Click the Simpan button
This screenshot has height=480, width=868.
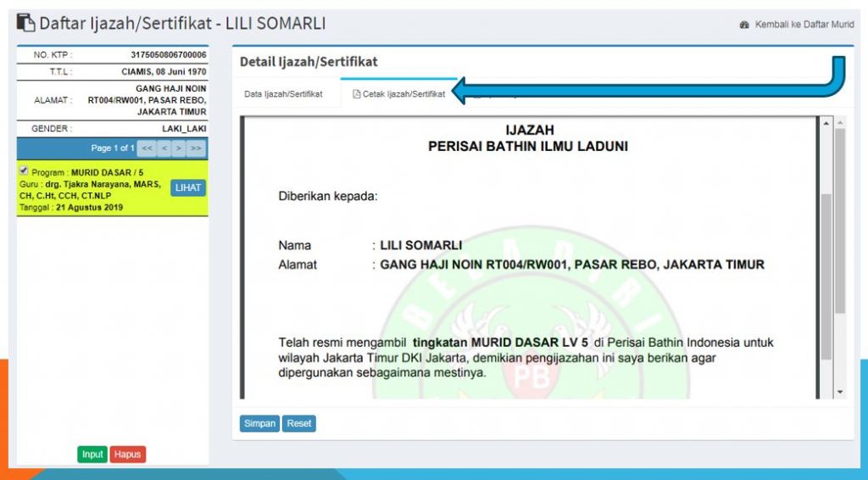259,423
